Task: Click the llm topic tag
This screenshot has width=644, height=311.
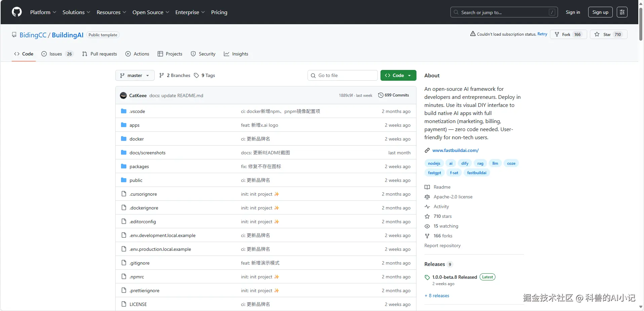Action: click(x=495, y=163)
